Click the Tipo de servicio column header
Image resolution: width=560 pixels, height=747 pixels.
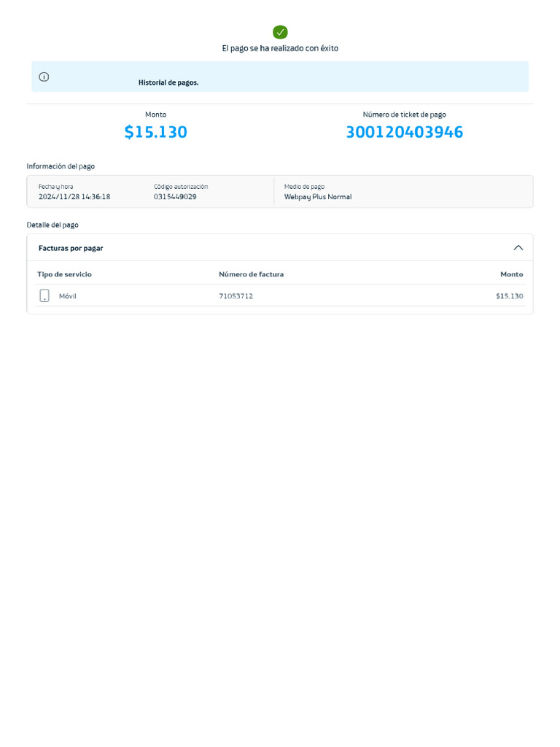[x=64, y=274]
